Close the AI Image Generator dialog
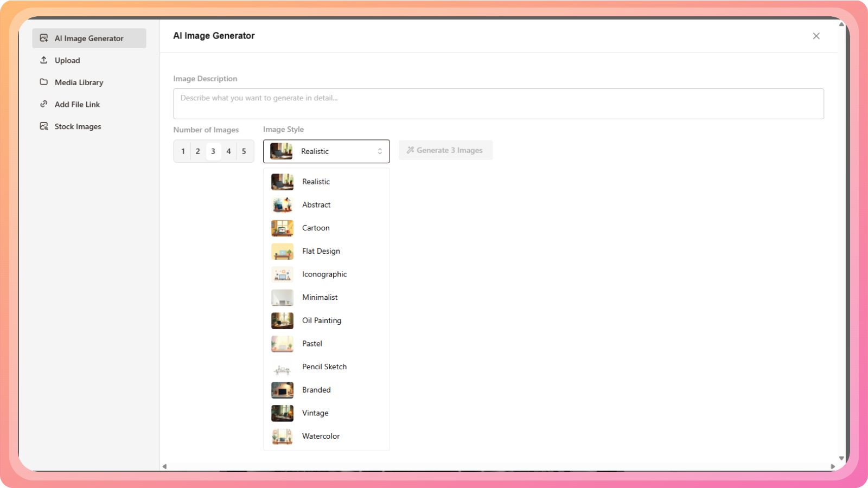The image size is (868, 488). (816, 36)
